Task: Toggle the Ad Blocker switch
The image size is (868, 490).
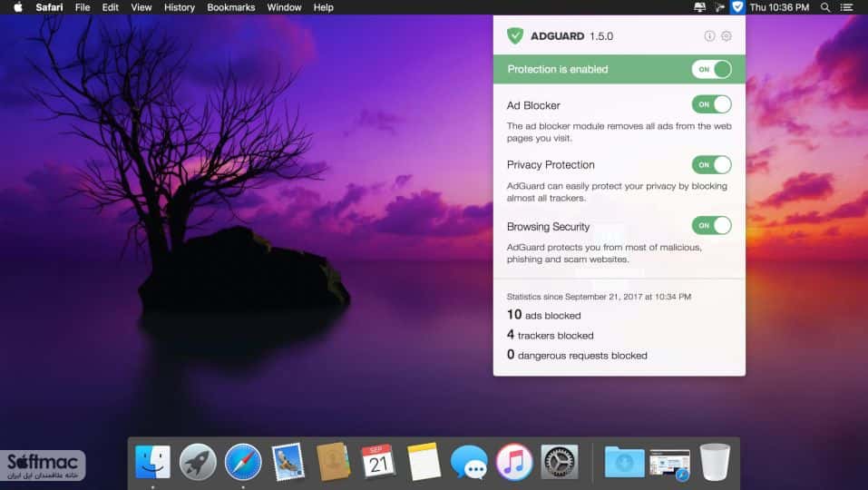Action: point(711,104)
